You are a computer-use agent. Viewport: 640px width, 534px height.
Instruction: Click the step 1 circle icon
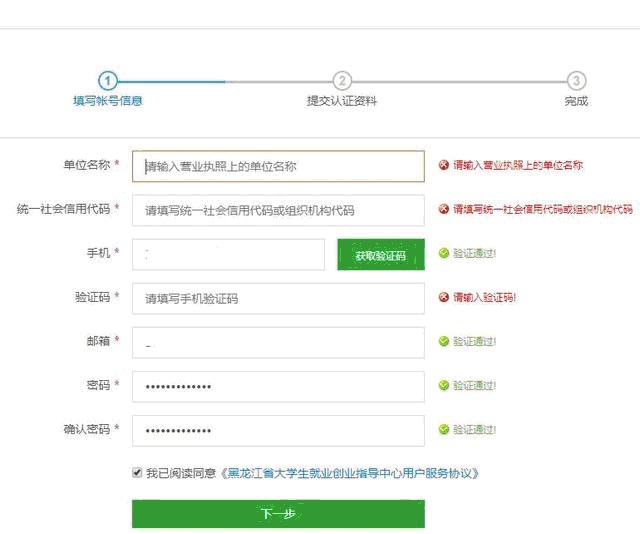point(107,81)
